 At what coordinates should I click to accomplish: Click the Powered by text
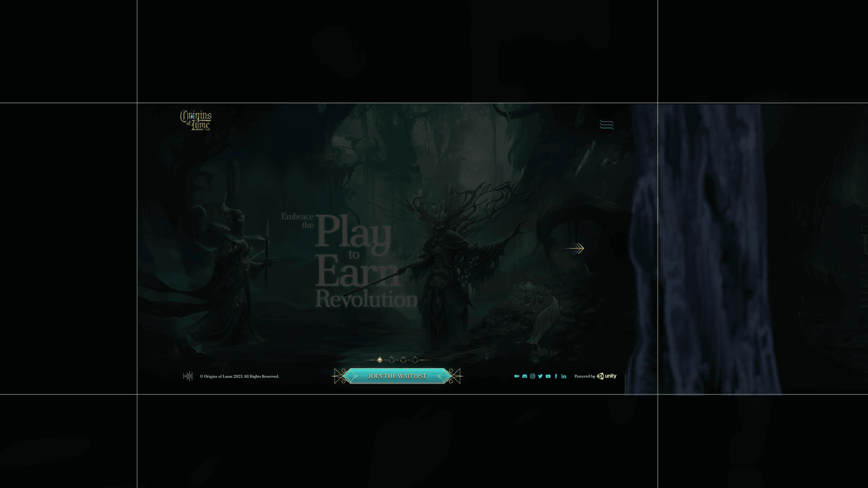point(585,377)
